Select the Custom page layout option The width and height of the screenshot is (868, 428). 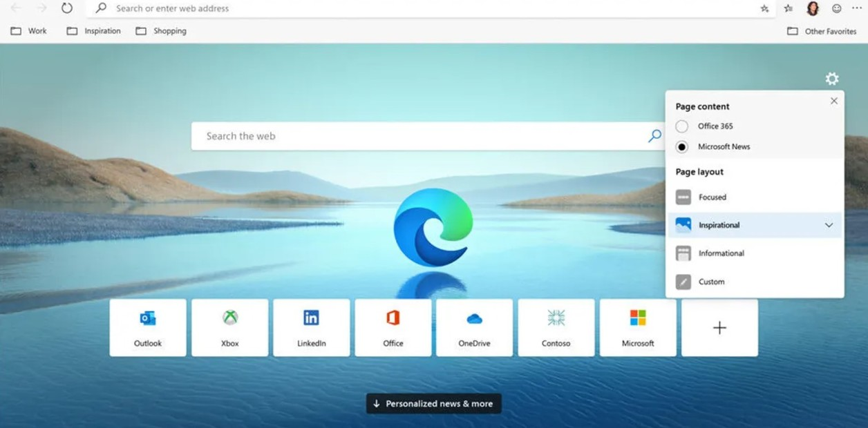(x=710, y=282)
